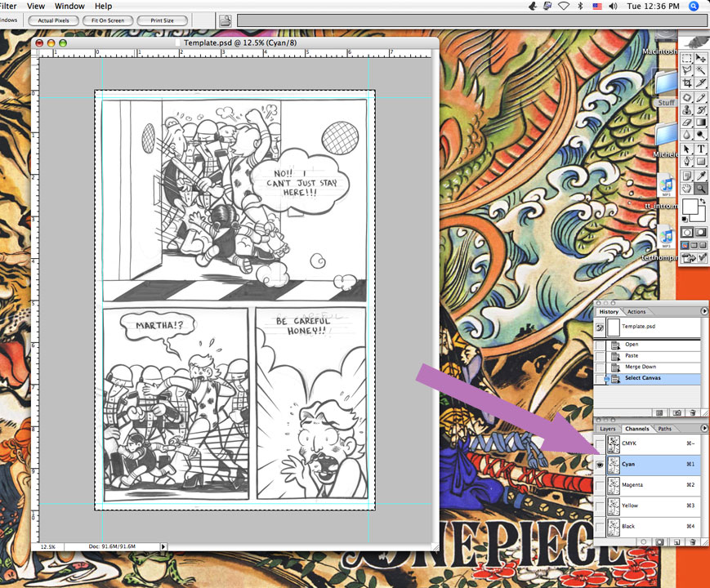
Task: Choose the Pen tool
Action: pos(687,161)
